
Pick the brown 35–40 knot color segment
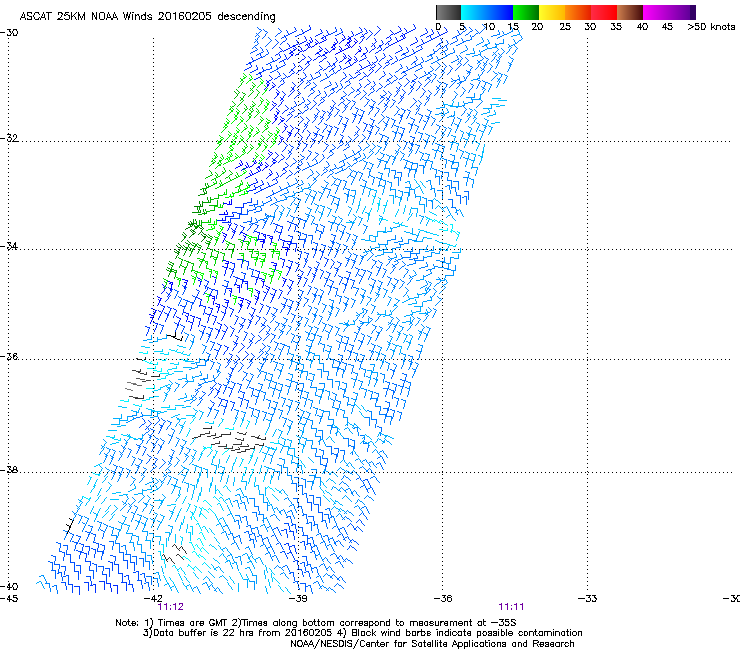(630, 12)
